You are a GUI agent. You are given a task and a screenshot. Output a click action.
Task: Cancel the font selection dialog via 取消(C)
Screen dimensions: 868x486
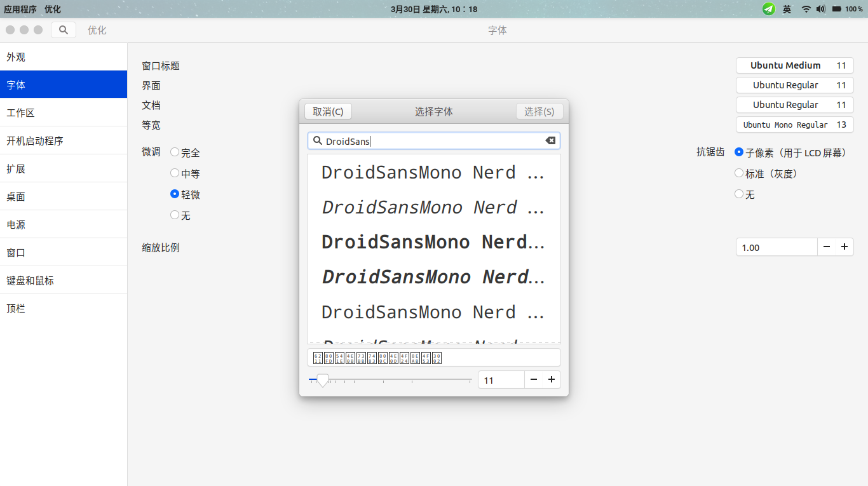point(328,111)
